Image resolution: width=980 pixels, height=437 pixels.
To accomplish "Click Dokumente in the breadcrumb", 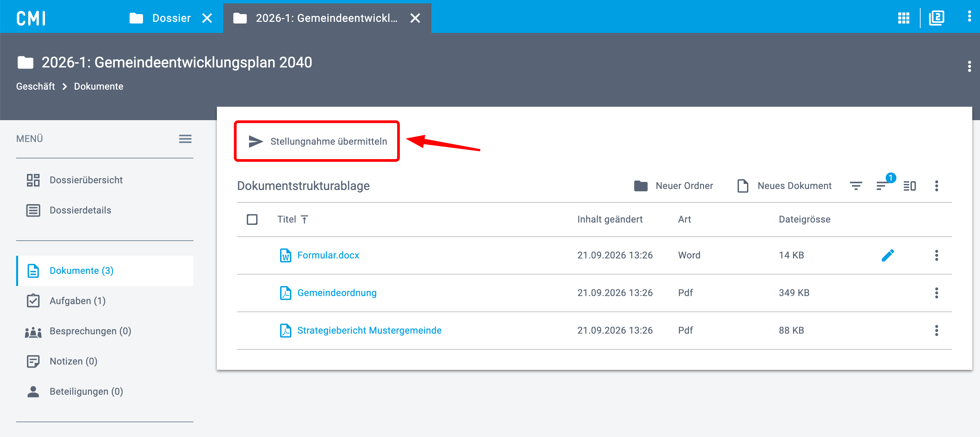I will [x=98, y=86].
